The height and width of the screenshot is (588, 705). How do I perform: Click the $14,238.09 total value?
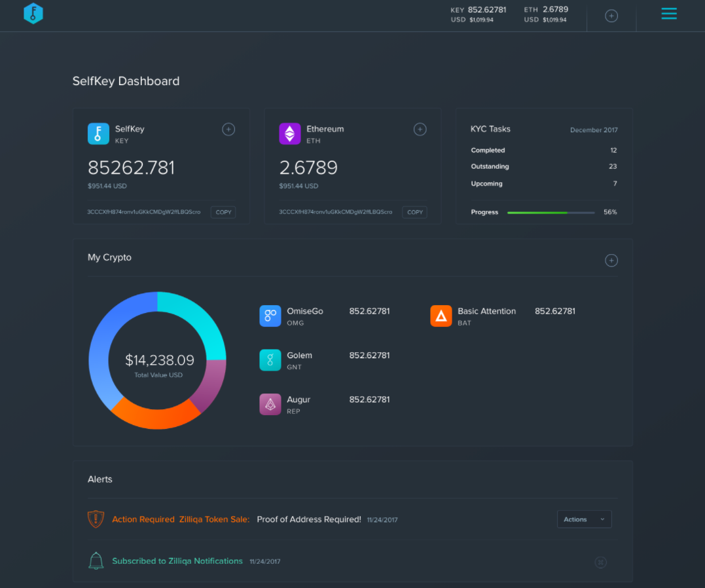tap(160, 360)
